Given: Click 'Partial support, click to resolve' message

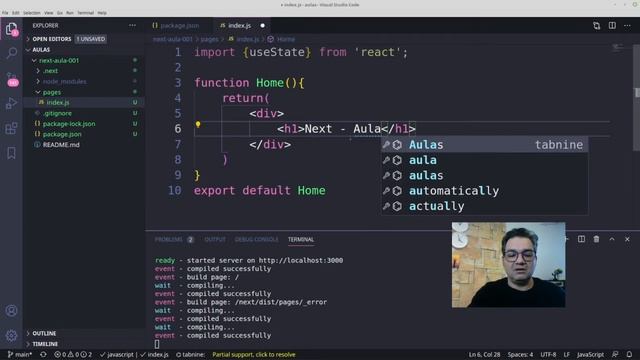Looking at the screenshot, I should coord(253,354).
